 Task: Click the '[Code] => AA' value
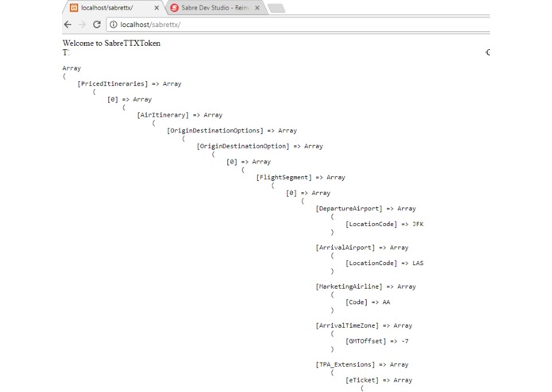[x=368, y=302]
